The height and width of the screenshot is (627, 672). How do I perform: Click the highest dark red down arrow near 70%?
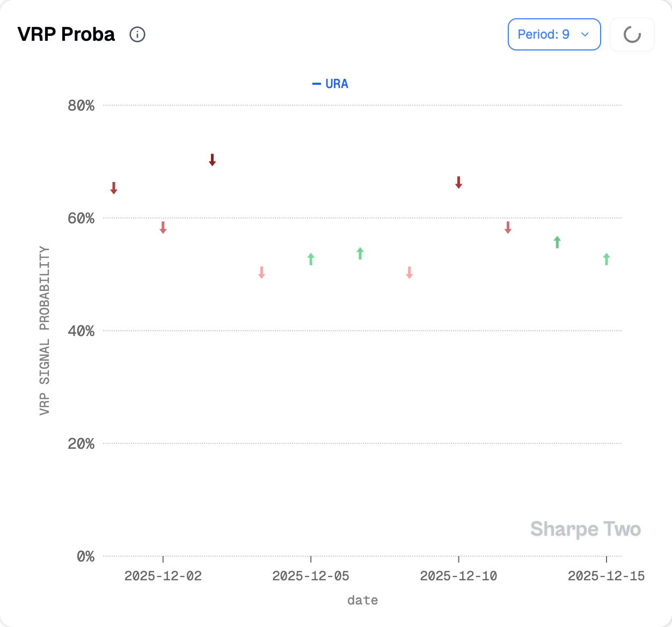coord(213,160)
